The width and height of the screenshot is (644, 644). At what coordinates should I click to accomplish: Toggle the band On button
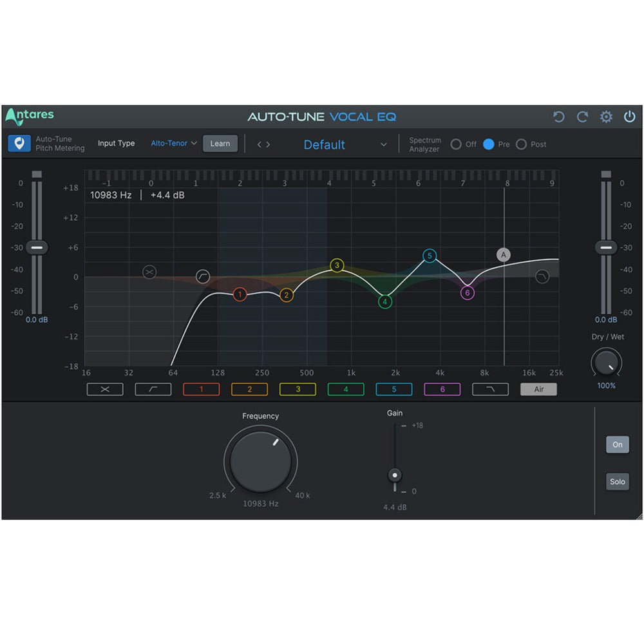[617, 444]
